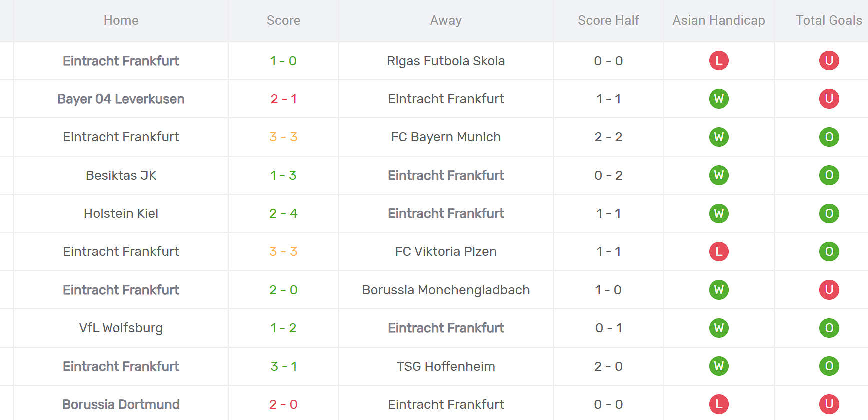
Task: Open the Besiktas JK team link
Action: pyautogui.click(x=121, y=175)
